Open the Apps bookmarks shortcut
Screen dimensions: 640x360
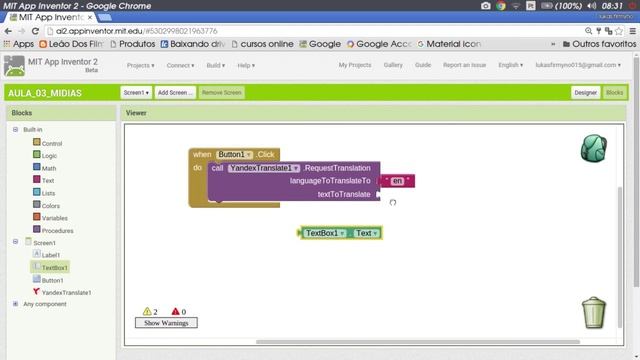point(18,44)
